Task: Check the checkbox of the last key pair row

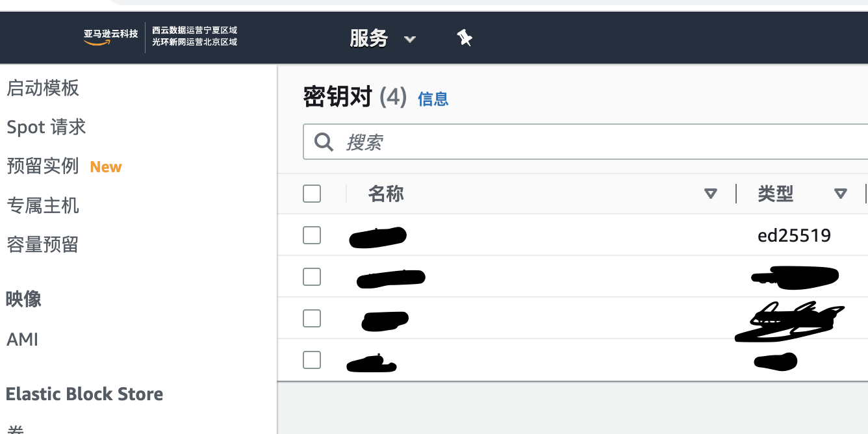Action: tap(311, 359)
